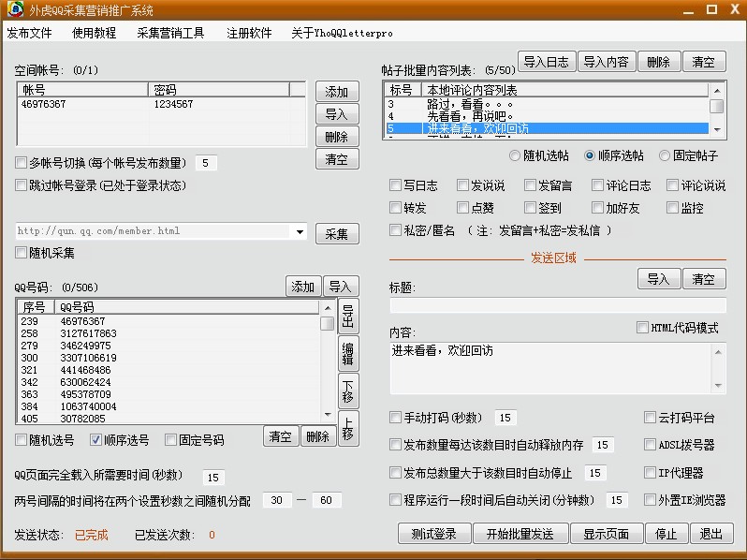Image resolution: width=747 pixels, height=560 pixels.
Task: Click 导入 button beside the account list
Action: (337, 114)
